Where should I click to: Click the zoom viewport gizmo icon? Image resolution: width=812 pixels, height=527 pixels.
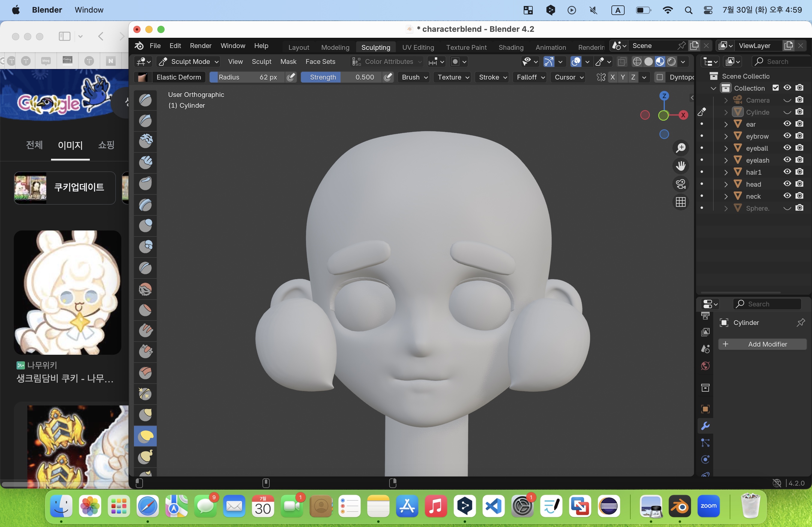pos(681,148)
